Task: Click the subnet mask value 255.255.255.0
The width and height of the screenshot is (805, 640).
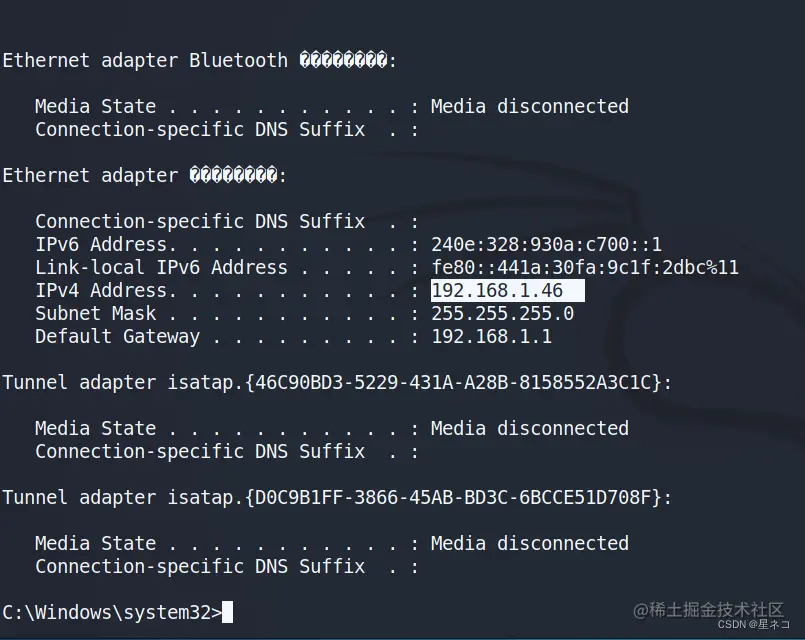Action: tap(502, 314)
